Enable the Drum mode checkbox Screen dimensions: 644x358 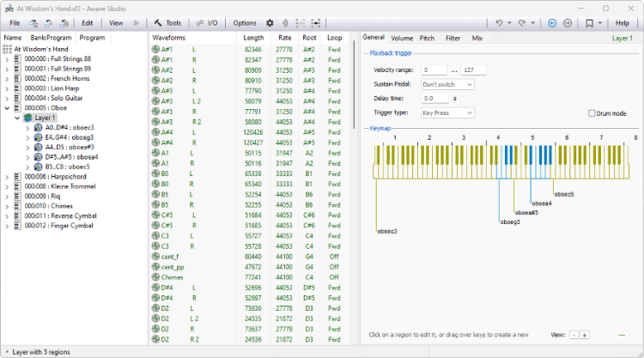point(592,113)
